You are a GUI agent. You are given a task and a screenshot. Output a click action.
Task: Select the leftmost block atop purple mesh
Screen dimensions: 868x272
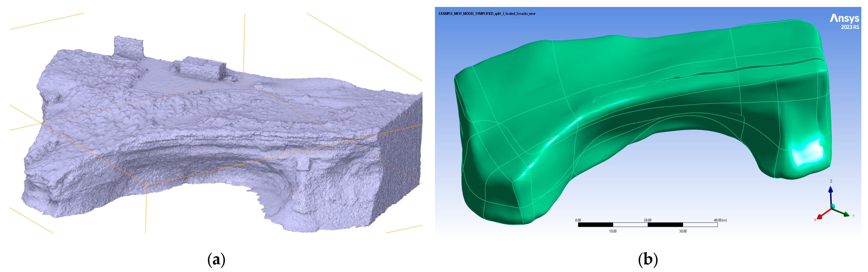(x=128, y=47)
